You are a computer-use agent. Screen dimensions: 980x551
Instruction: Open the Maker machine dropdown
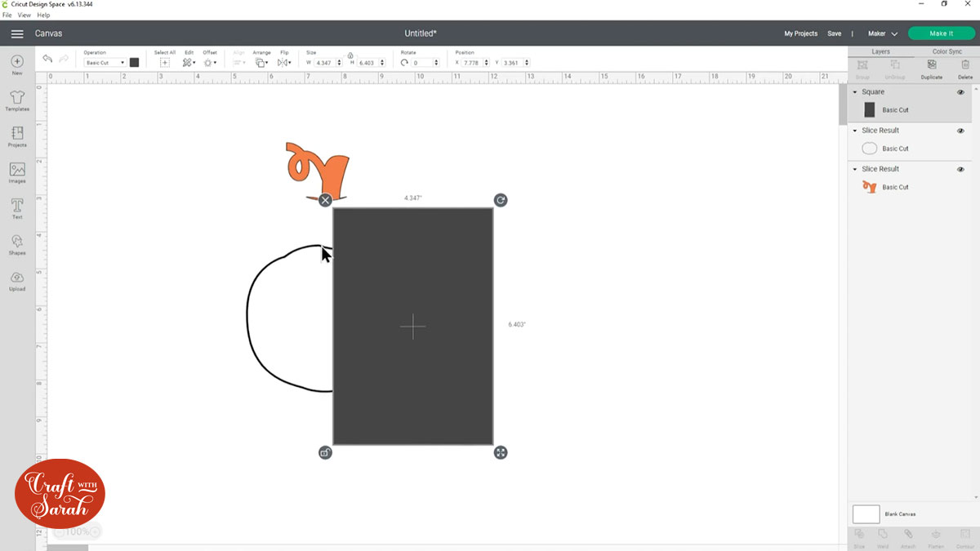coord(882,33)
